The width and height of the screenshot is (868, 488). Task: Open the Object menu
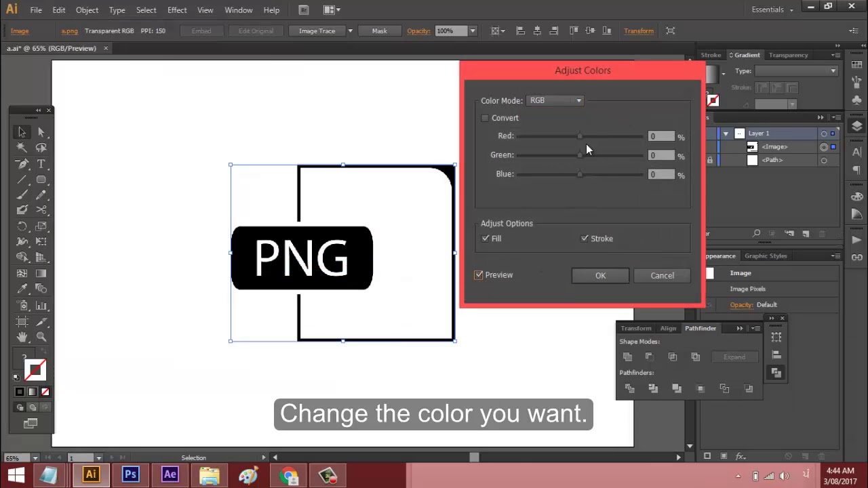87,9
